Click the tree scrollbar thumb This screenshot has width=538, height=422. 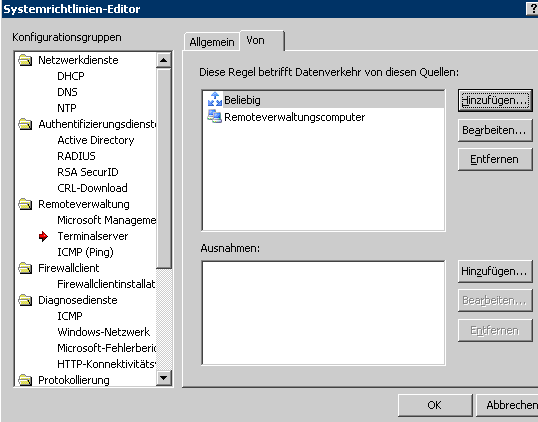point(164,168)
